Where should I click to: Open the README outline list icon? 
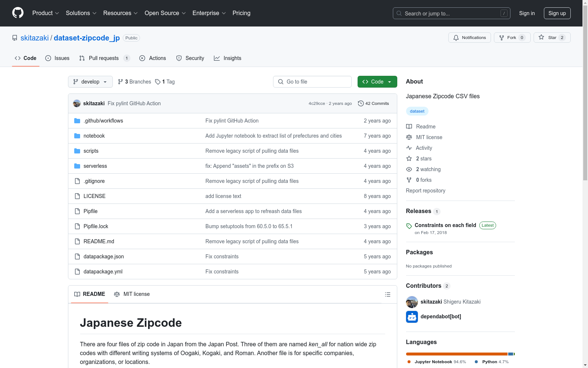[387, 294]
